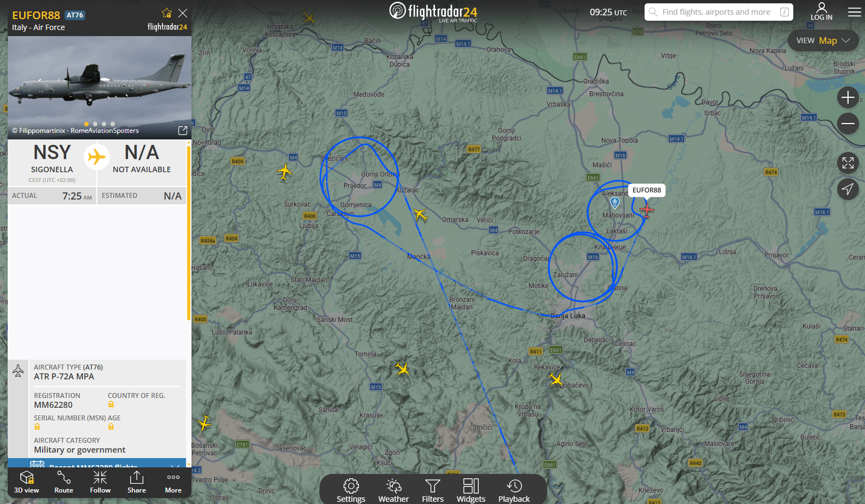The height and width of the screenshot is (504, 865).
Task: Close the EUFOR88 flight details panel
Action: [183, 13]
